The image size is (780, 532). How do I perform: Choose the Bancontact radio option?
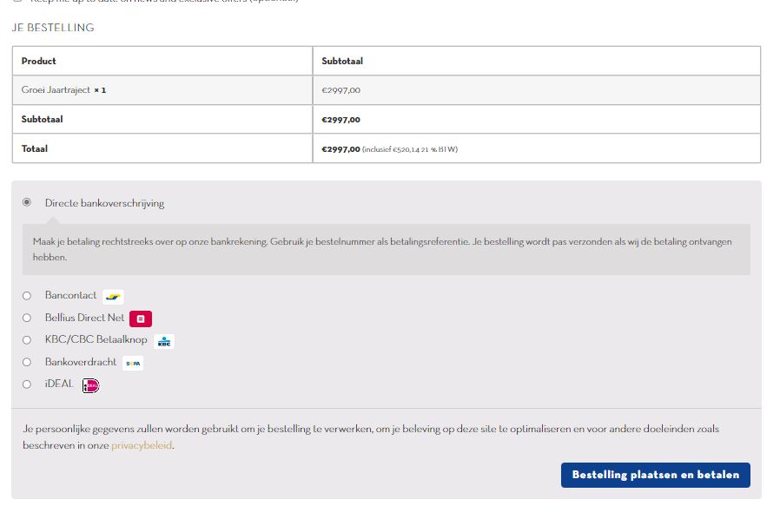tap(27, 296)
